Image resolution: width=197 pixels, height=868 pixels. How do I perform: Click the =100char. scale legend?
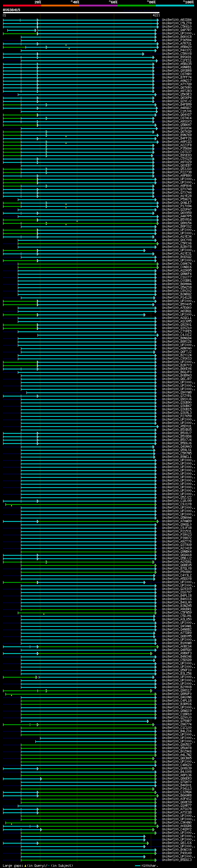click(x=147, y=865)
